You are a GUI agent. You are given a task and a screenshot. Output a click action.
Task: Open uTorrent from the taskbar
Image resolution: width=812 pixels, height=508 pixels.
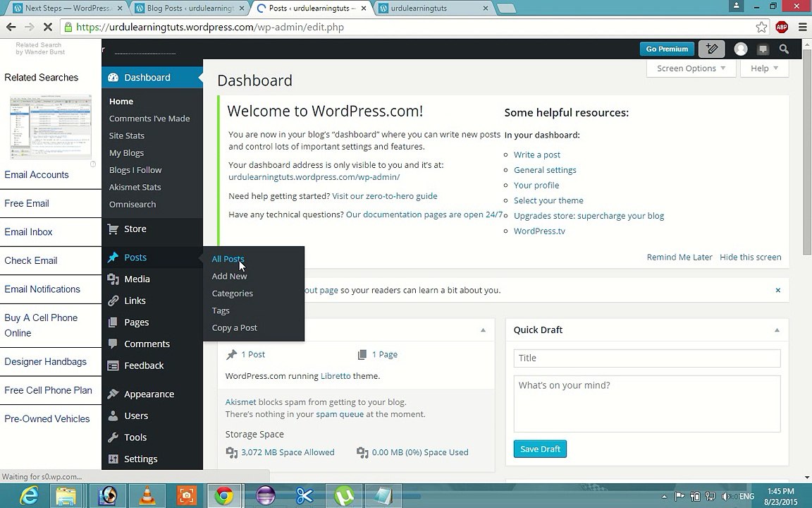point(344,496)
